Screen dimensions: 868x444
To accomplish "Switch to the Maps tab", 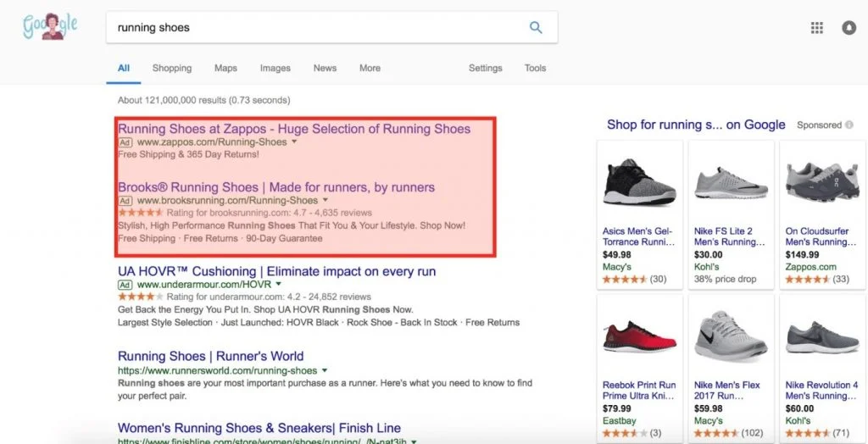I will coord(225,68).
